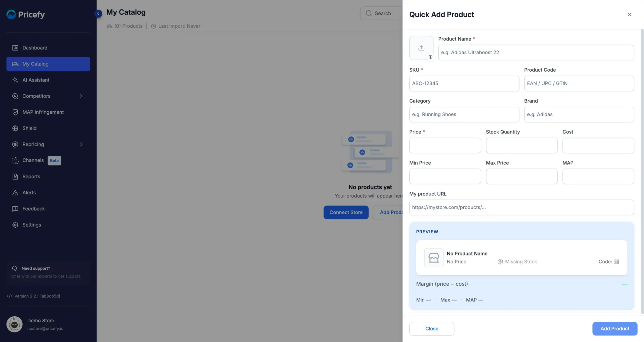Click the 'nostore@pricefy.io' email text
644x342 pixels.
[x=45, y=328]
